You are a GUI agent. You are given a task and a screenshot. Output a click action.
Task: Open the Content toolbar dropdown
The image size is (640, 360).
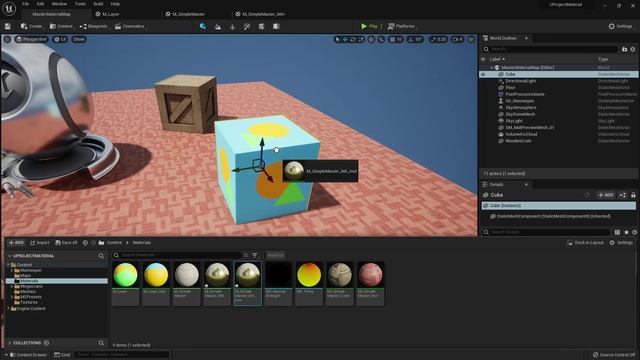[61, 26]
